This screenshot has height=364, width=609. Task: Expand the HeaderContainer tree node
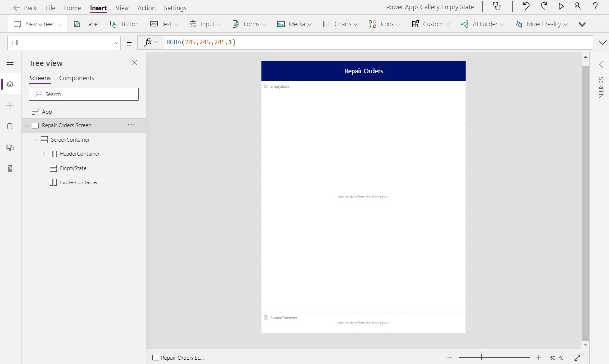(x=44, y=153)
